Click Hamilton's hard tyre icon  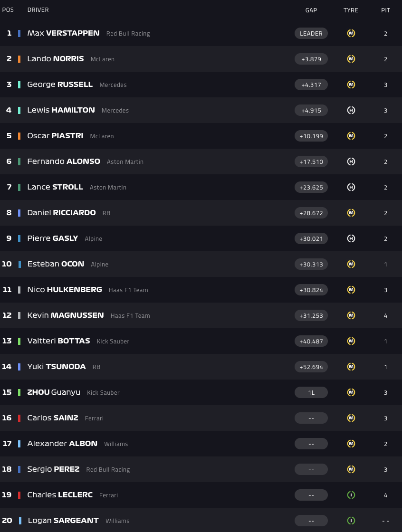[x=351, y=110]
